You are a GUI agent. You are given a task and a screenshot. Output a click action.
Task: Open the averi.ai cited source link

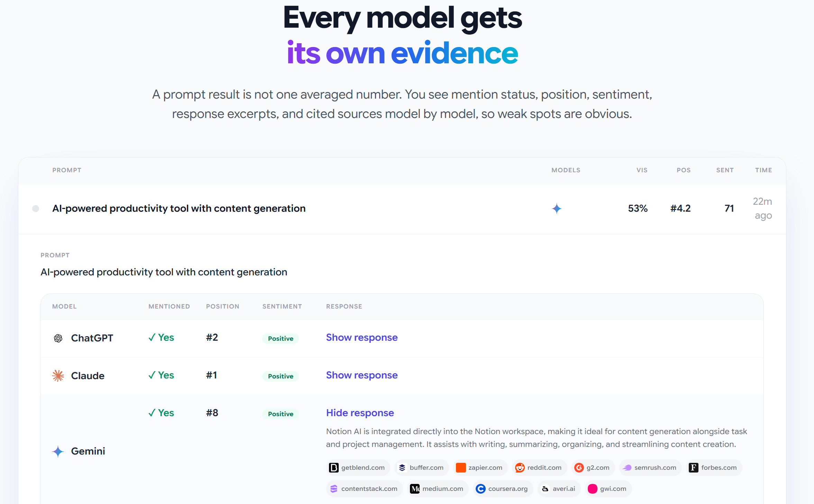[558, 488]
